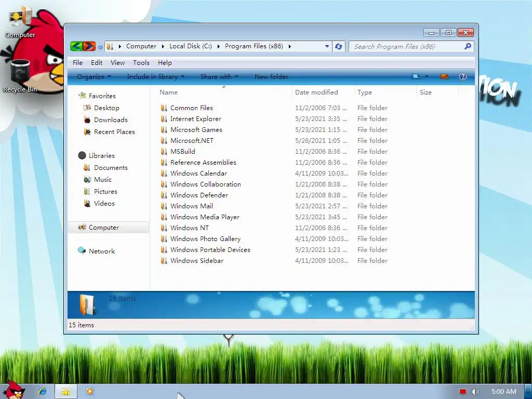Toggle the preview pane icon
Image resolution: width=532 pixels, height=399 pixels.
444,76
